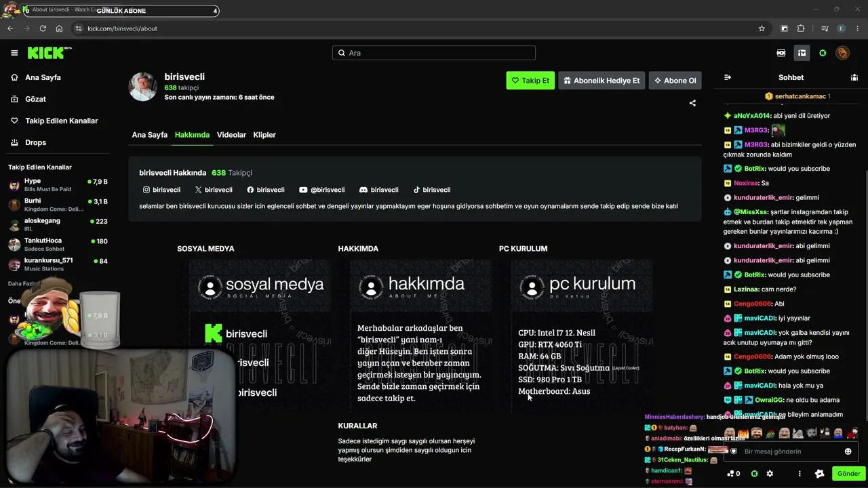Open the user profile avatar menu

(842, 53)
